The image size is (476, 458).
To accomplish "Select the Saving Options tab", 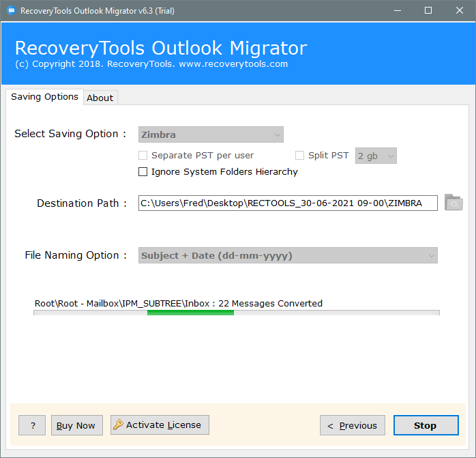I will point(44,97).
